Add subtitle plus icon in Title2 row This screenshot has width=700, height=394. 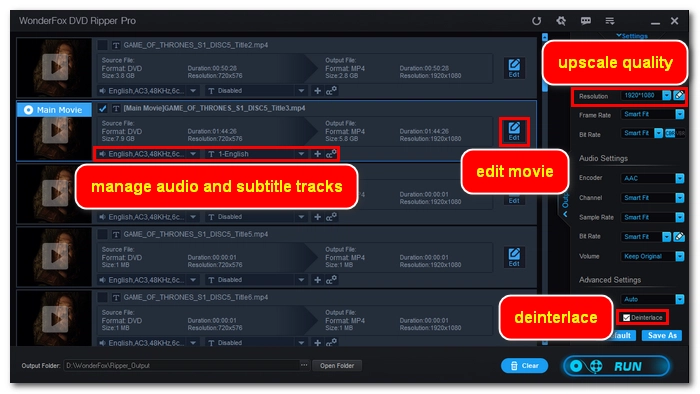tap(317, 91)
